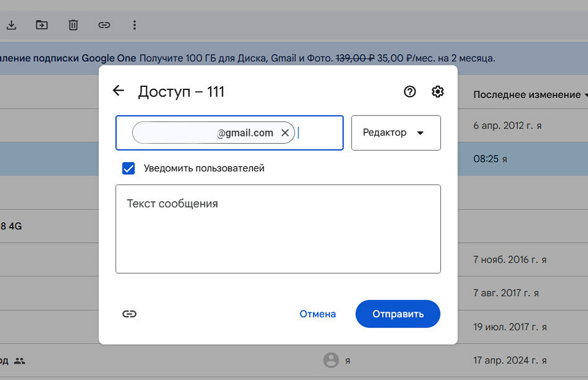Image resolution: width=588 pixels, height=380 pixels.
Task: Click the Текст сообщения message field
Action: tap(277, 229)
